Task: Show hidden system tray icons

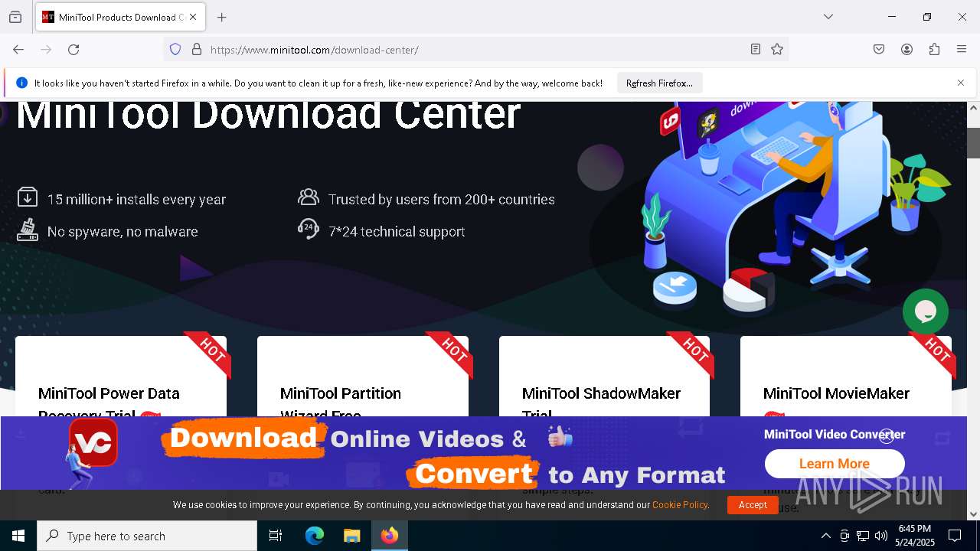Action: point(825,536)
